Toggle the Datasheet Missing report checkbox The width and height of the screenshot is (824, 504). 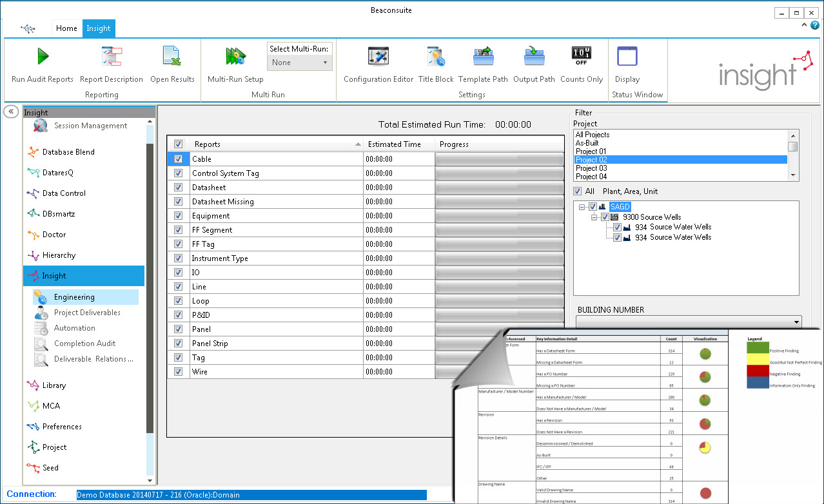click(179, 201)
